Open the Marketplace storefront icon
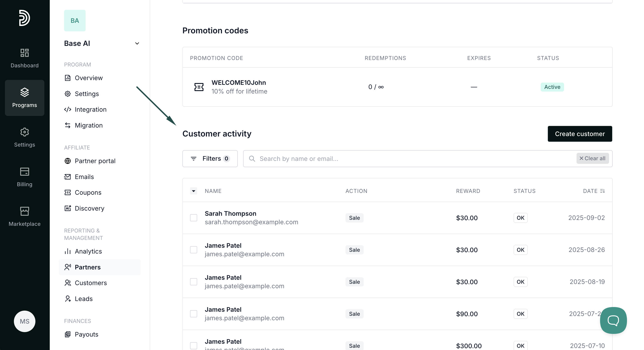The height and width of the screenshot is (350, 644). [24, 211]
